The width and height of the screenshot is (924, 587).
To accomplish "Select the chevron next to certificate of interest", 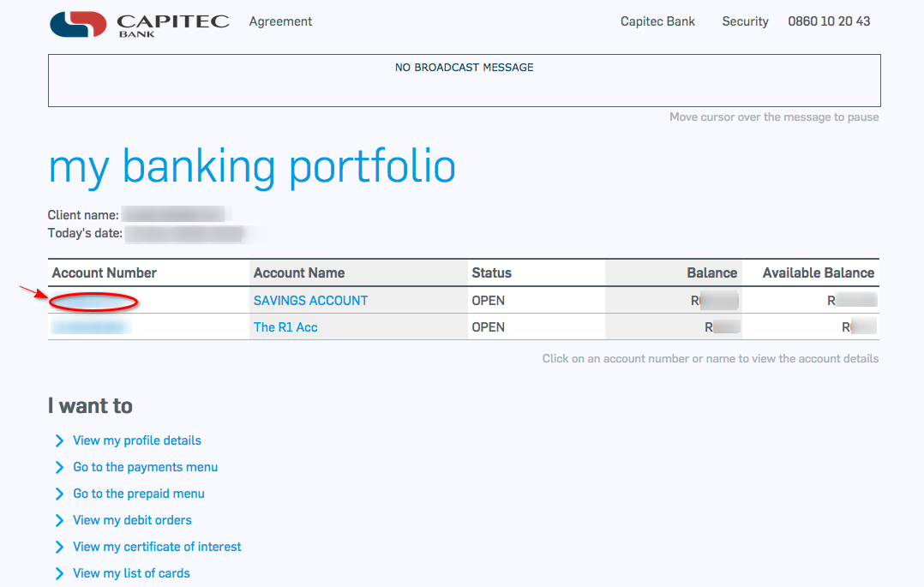I will click(x=58, y=547).
